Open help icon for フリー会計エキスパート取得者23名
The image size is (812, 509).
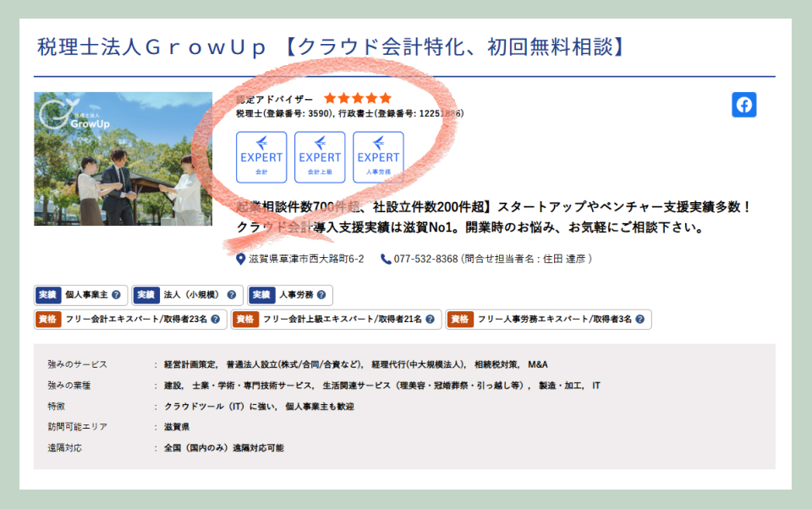click(215, 320)
